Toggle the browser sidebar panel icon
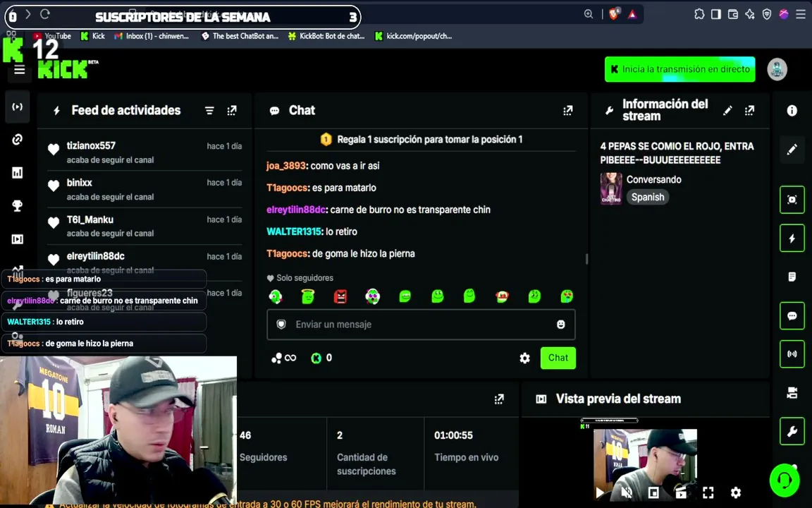812x508 pixels. [716, 14]
